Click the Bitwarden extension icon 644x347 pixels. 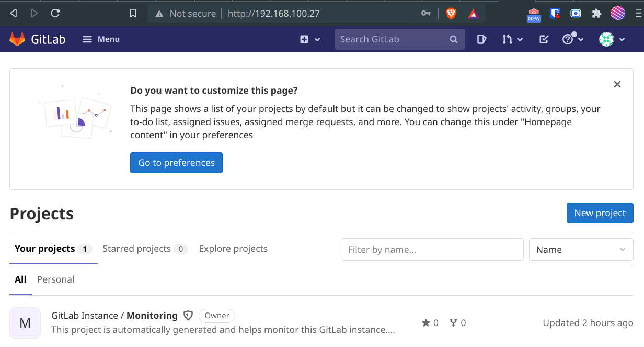(555, 14)
